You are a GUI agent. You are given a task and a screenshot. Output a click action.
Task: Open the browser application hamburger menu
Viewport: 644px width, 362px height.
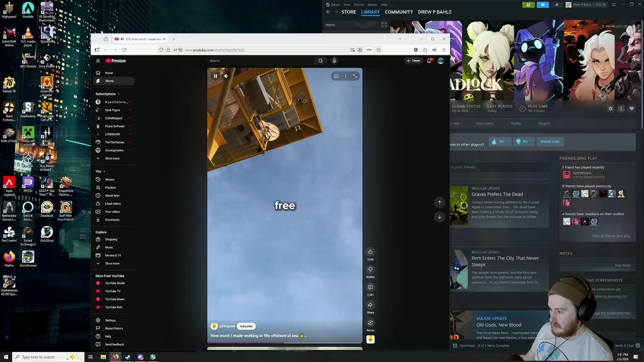[x=443, y=50]
